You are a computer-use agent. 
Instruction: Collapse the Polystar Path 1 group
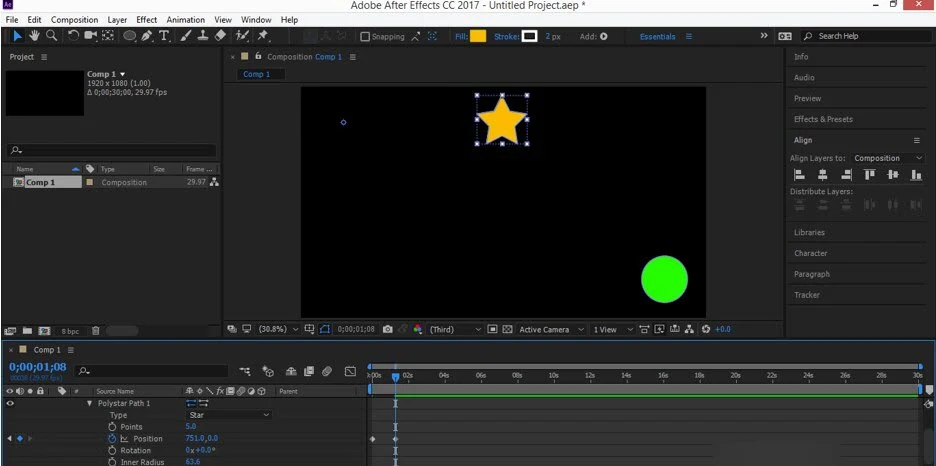point(90,403)
